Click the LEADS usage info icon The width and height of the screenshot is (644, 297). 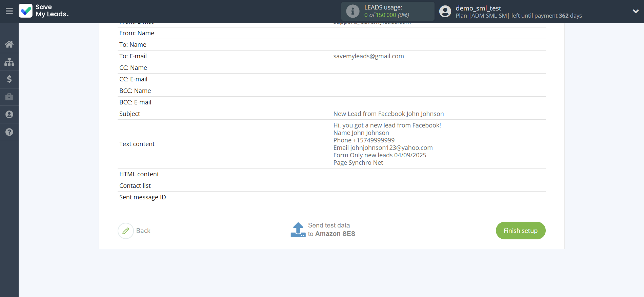[x=353, y=11]
